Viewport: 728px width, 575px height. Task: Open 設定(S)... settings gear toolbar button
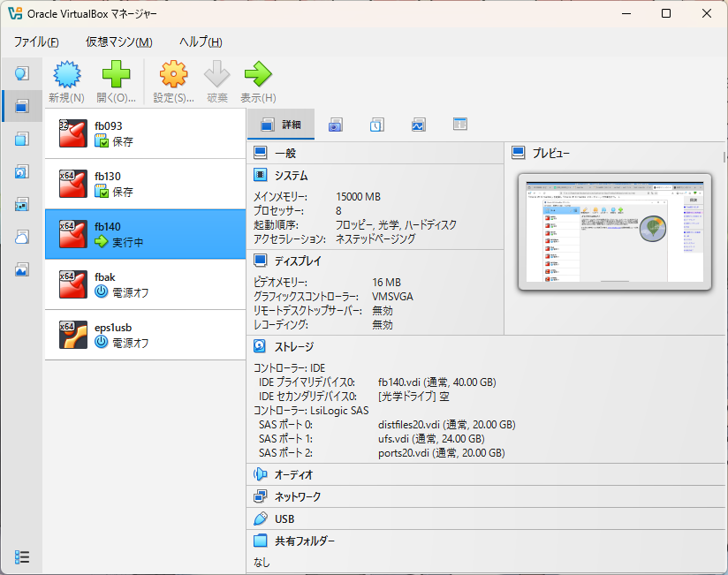tap(174, 81)
